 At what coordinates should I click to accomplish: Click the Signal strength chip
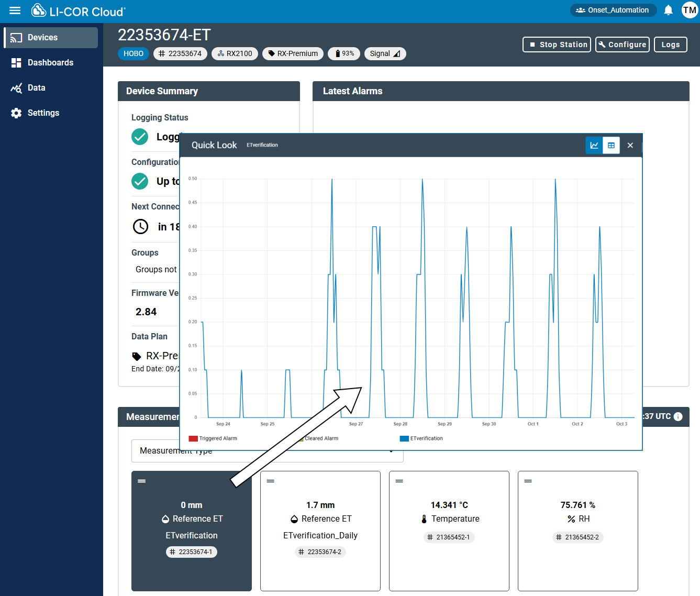click(x=385, y=53)
